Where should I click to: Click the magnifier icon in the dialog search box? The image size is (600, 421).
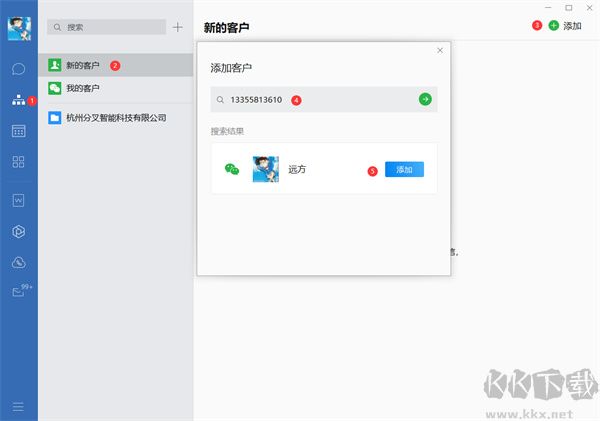tap(220, 100)
